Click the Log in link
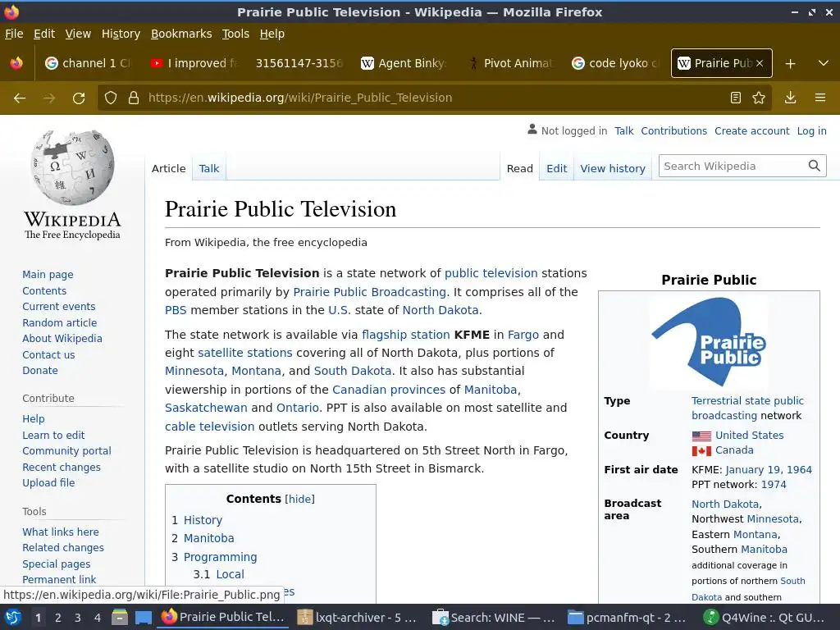This screenshot has width=840, height=630. (811, 130)
